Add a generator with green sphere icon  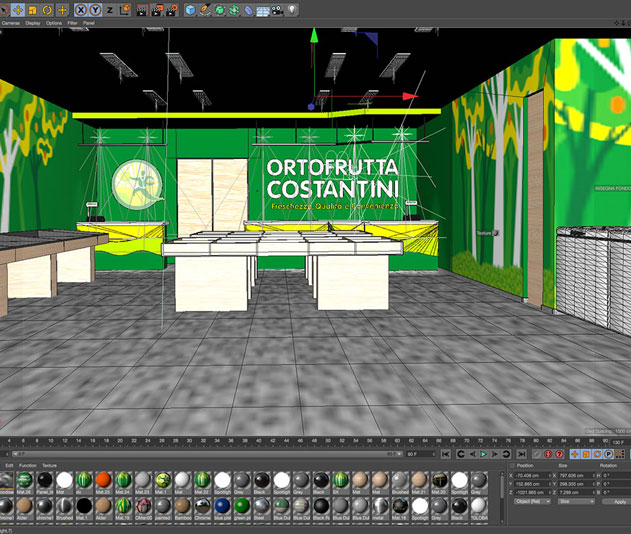pyautogui.click(x=220, y=10)
